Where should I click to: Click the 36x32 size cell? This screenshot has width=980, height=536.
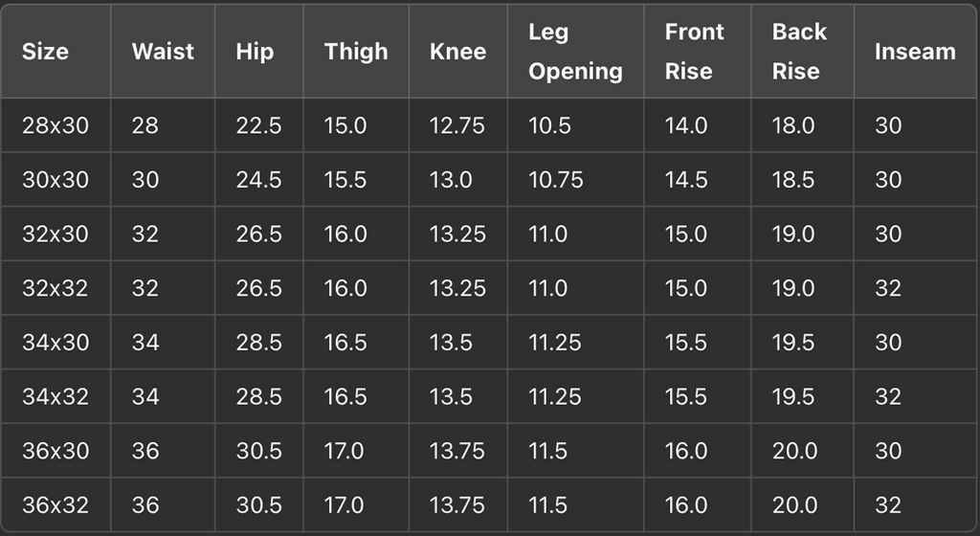pos(55,505)
